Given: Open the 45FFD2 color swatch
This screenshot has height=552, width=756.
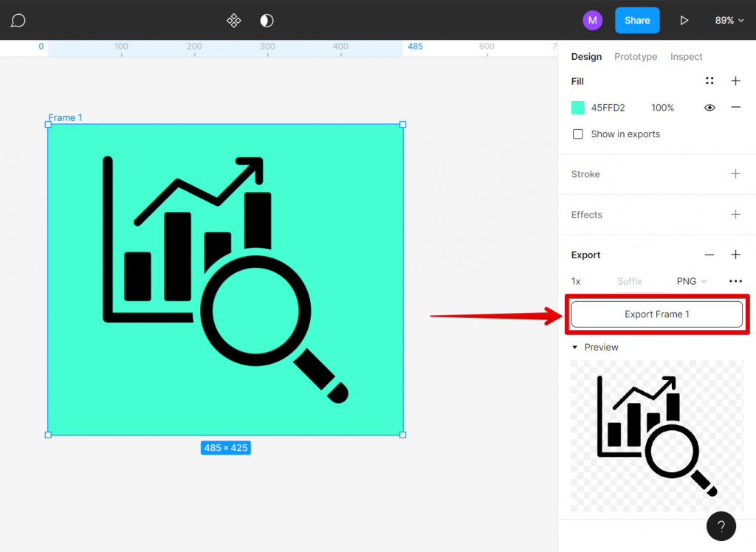Looking at the screenshot, I should click(x=577, y=107).
